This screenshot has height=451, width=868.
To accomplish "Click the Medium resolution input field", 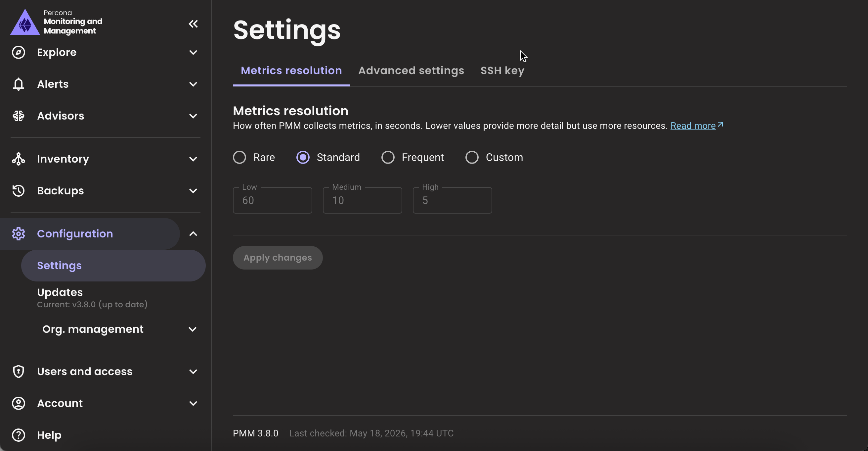I will tap(362, 200).
